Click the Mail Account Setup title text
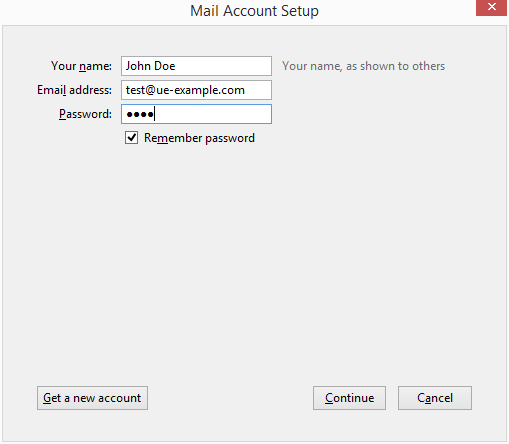 tap(254, 11)
